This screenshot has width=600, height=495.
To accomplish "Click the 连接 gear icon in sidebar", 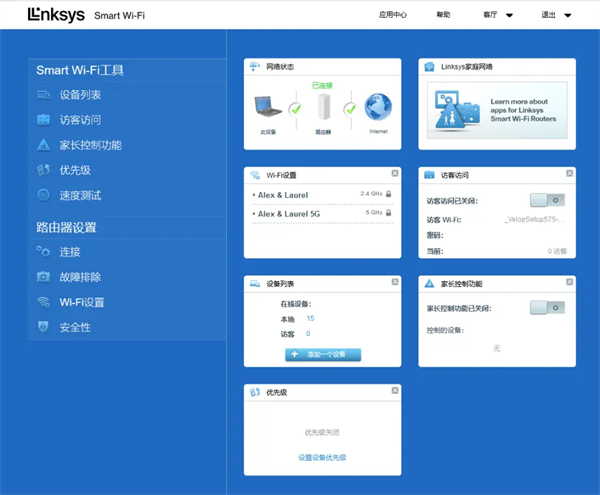I will point(43,252).
